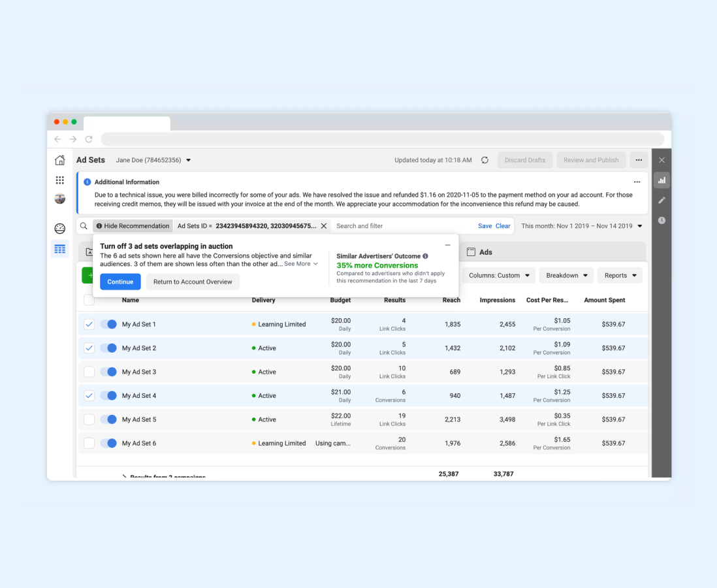The width and height of the screenshot is (717, 588).
Task: Open the Columns: Custom dropdown
Action: click(x=499, y=276)
